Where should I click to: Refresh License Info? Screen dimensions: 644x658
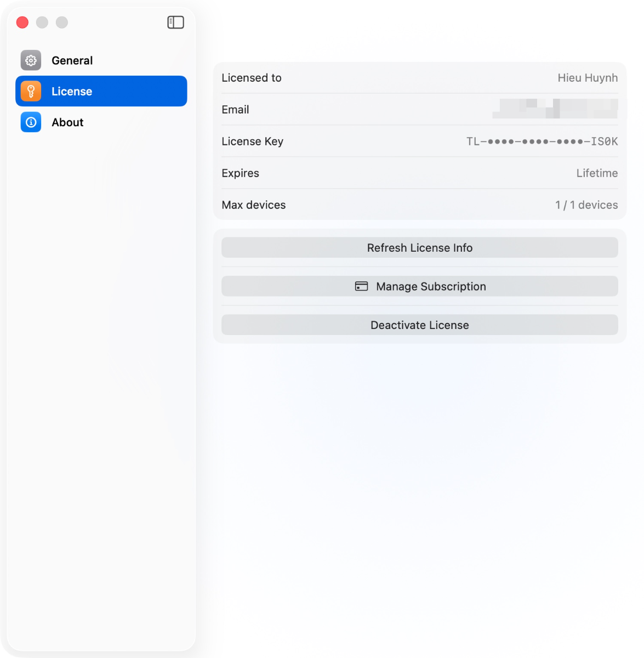point(420,248)
